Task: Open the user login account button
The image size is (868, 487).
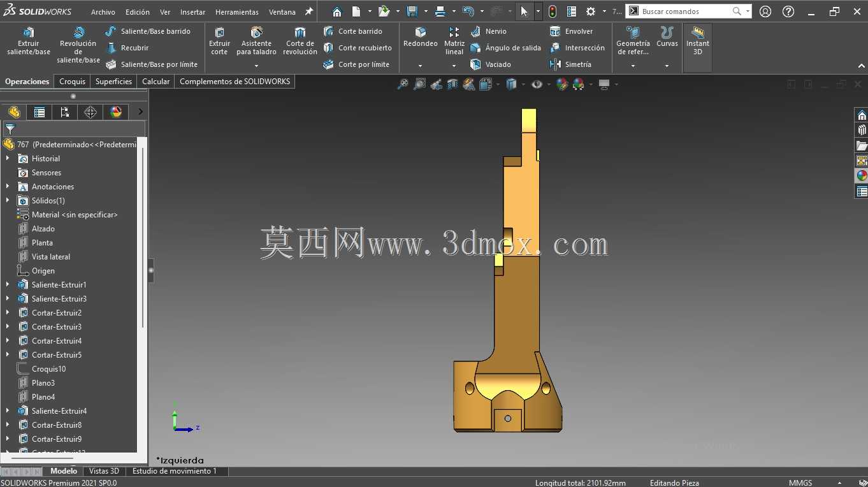Action: coord(766,11)
